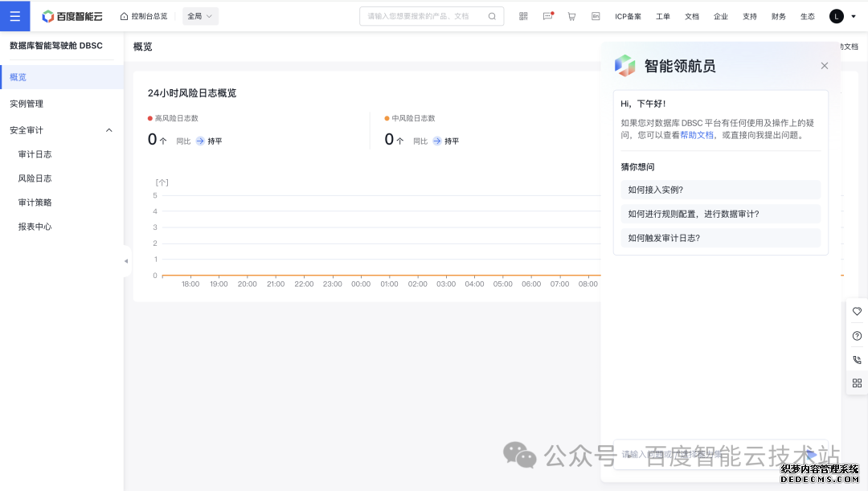Click the QR code icon in header
The image size is (868, 491).
(523, 16)
